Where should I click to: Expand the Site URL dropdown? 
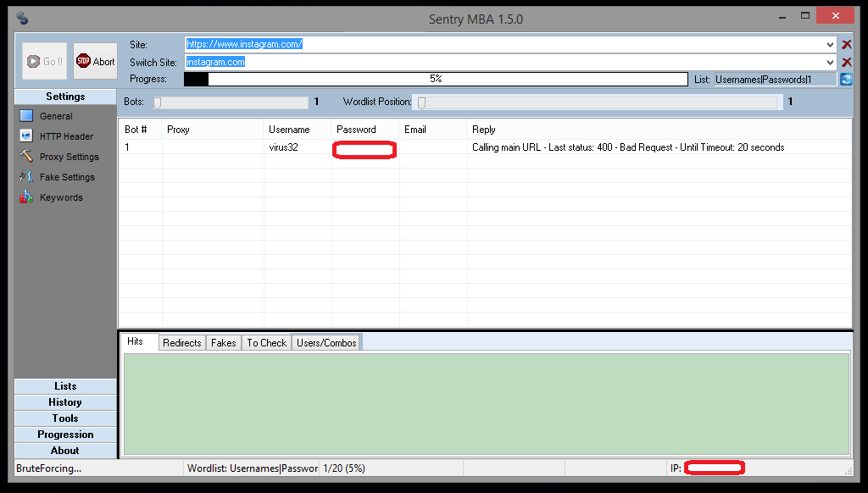click(x=830, y=44)
